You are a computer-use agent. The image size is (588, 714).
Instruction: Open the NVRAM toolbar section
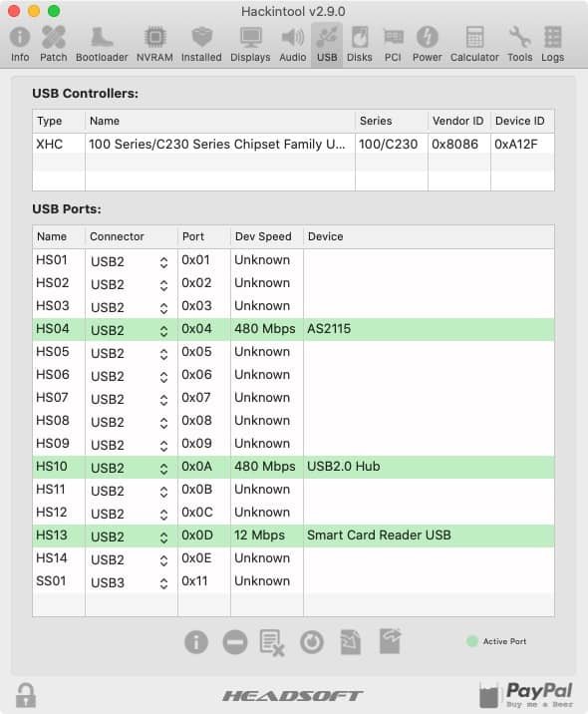154,44
